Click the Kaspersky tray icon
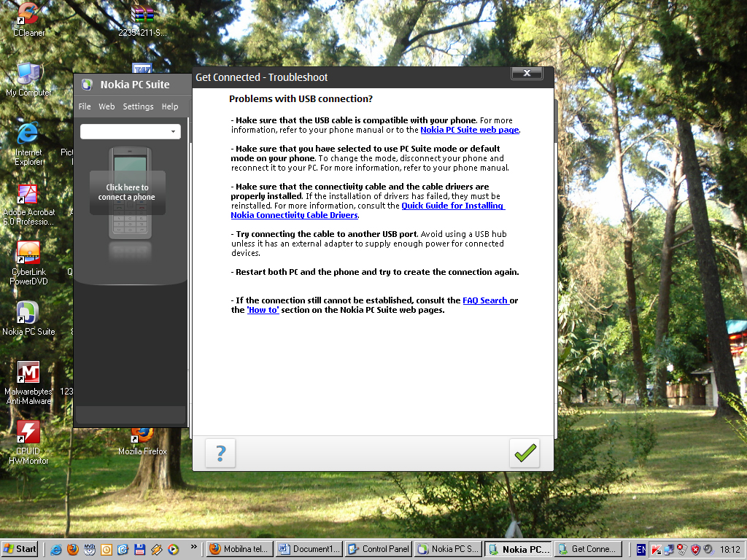 click(656, 550)
